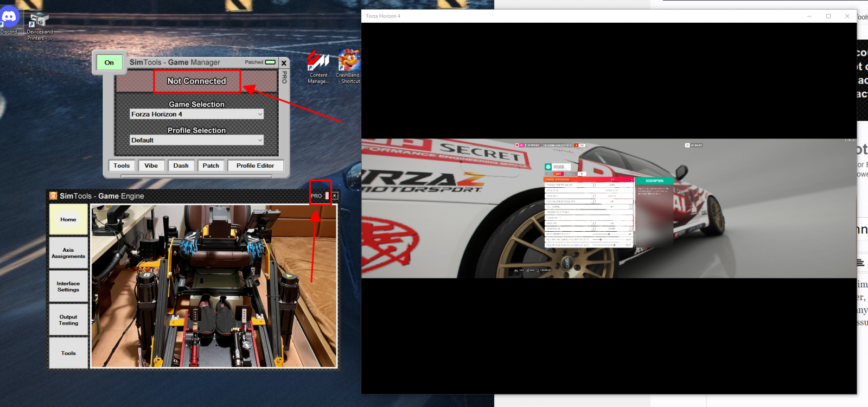Open the Dash button in Game Manager
868x407 pixels.
coord(181,166)
